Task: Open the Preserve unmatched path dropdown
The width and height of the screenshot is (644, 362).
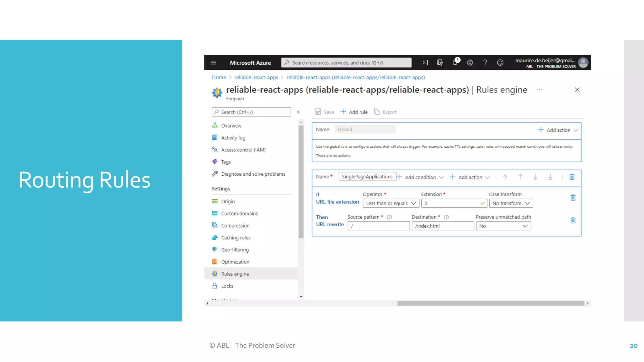Action: click(503, 226)
